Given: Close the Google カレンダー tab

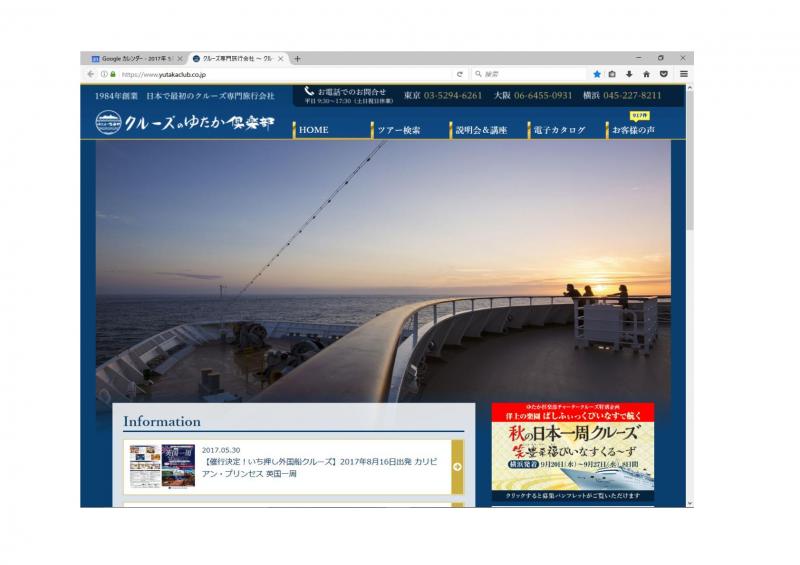Looking at the screenshot, I should pos(180,59).
